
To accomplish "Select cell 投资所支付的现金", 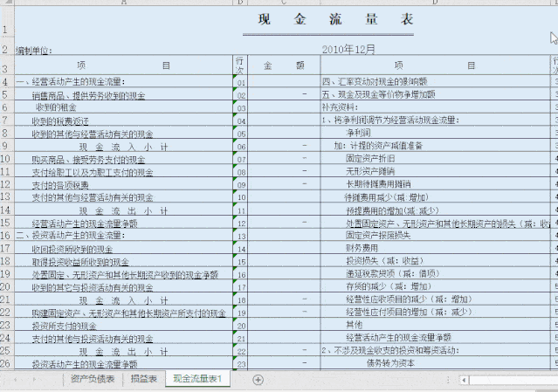I will [x=123, y=325].
